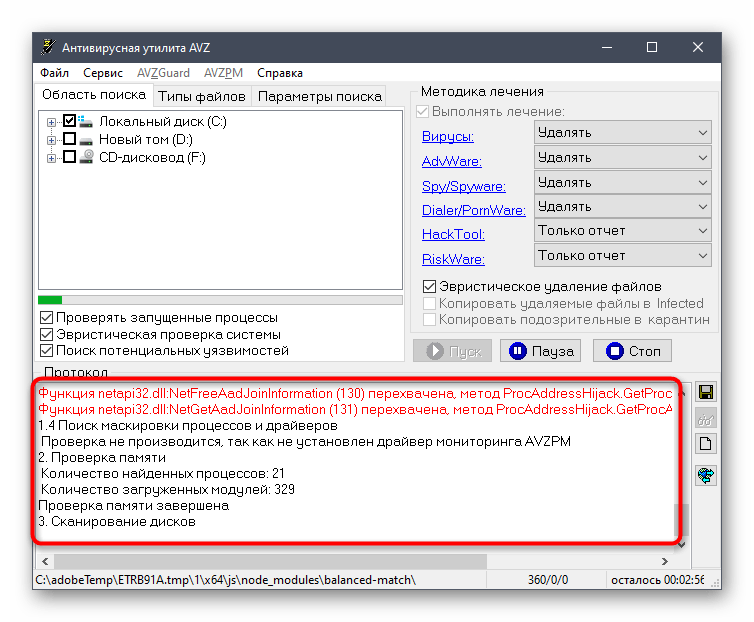Click the horizontal scrollbar right arrow
The width and height of the screenshot is (754, 622).
pyautogui.click(x=665, y=561)
